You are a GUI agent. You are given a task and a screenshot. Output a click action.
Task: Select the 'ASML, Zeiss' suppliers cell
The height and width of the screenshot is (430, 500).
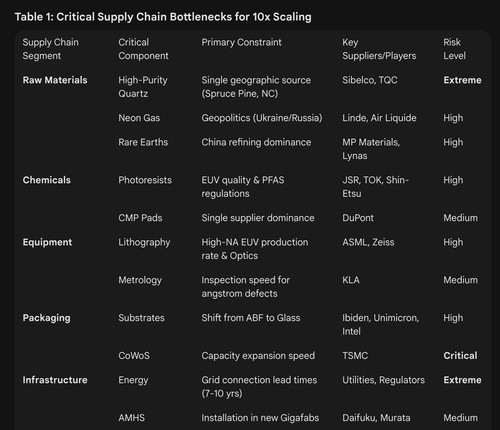tap(368, 242)
